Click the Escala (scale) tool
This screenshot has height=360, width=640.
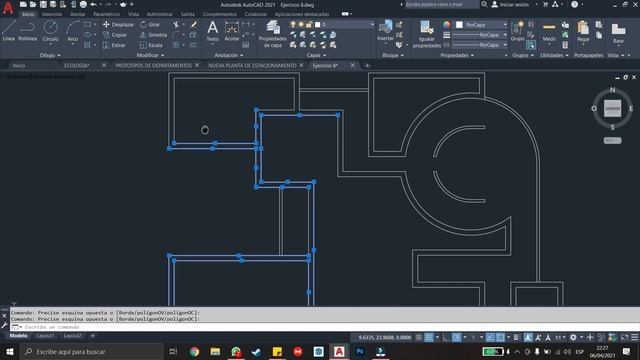pos(151,45)
